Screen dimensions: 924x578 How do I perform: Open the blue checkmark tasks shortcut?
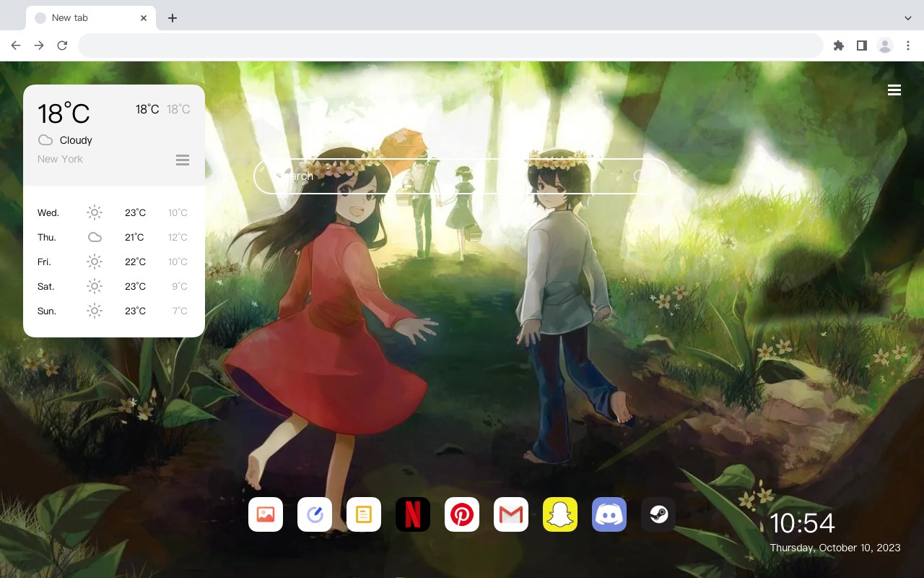coord(315,514)
